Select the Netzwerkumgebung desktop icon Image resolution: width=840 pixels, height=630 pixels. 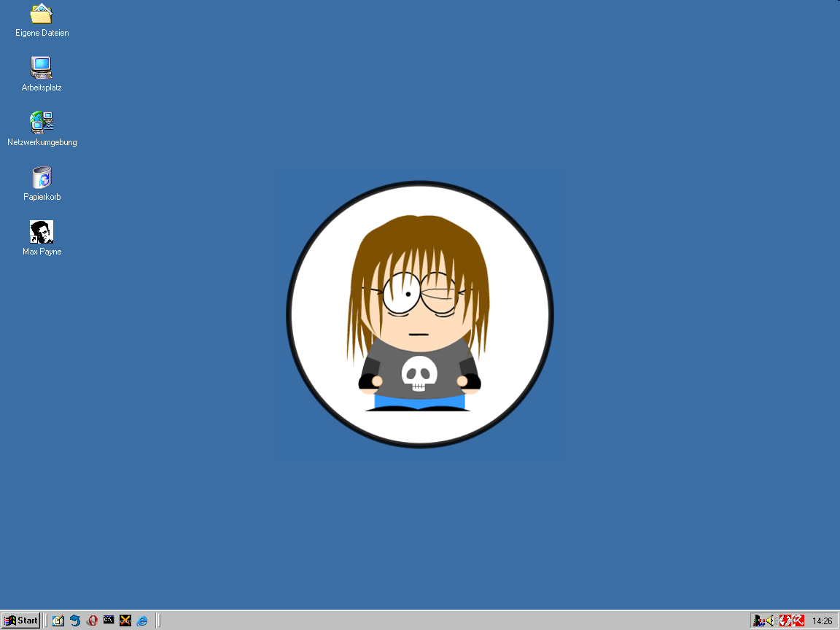[x=42, y=122]
